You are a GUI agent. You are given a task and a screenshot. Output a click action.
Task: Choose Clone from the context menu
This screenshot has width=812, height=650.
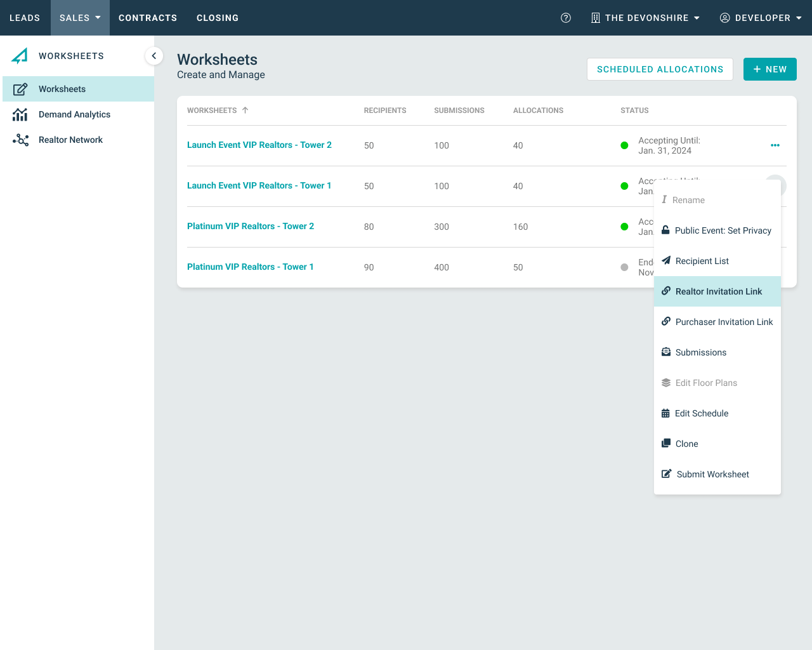pyautogui.click(x=686, y=444)
